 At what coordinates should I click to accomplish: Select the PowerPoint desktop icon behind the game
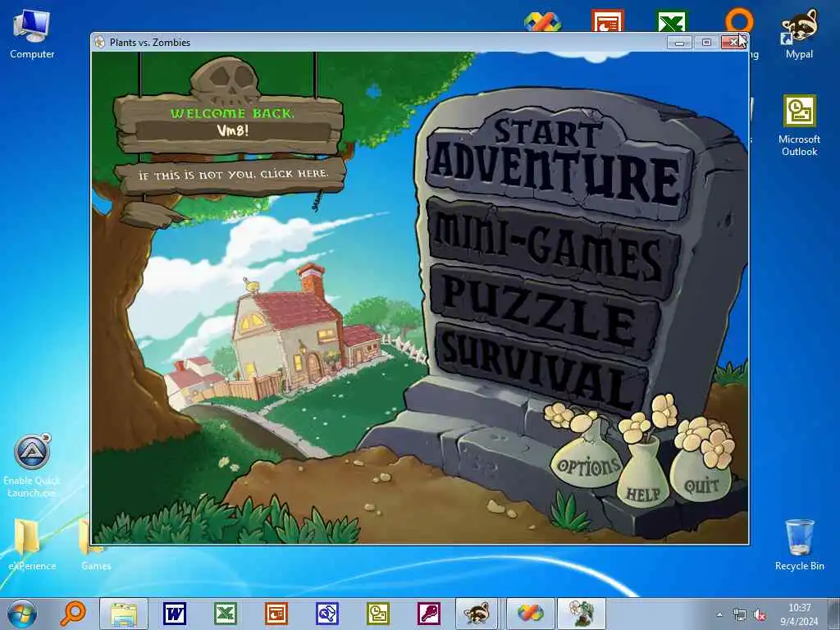point(607,21)
